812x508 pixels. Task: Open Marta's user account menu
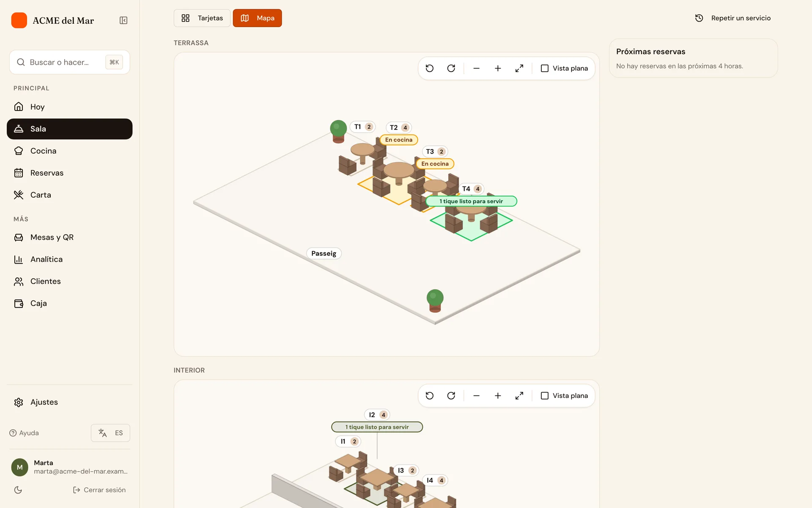coord(69,467)
